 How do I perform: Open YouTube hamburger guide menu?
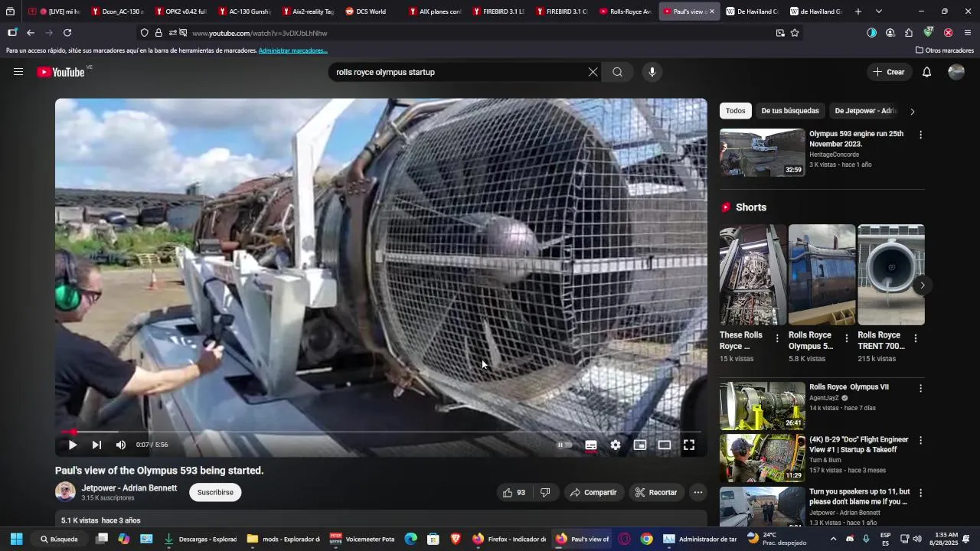point(18,72)
